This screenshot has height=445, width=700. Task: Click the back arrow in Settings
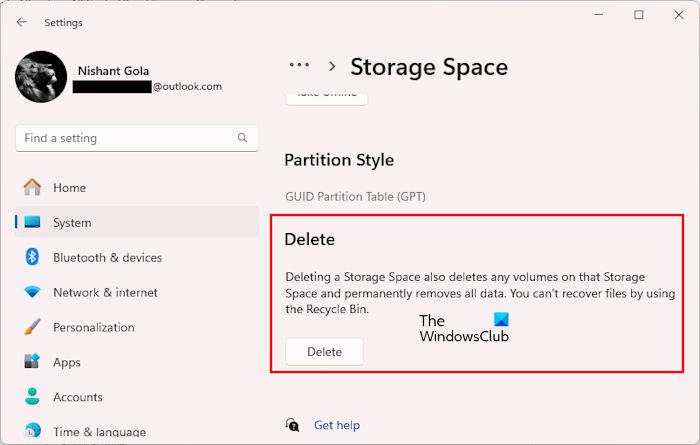[x=22, y=22]
